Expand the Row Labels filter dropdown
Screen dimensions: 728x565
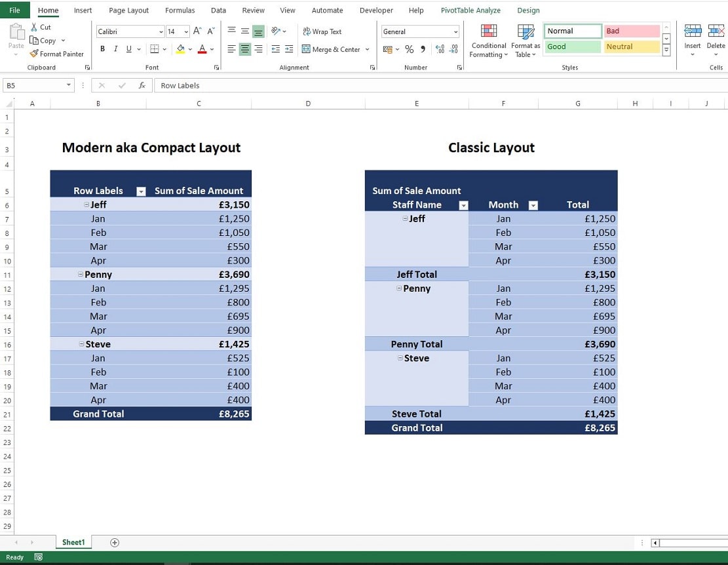click(x=140, y=191)
